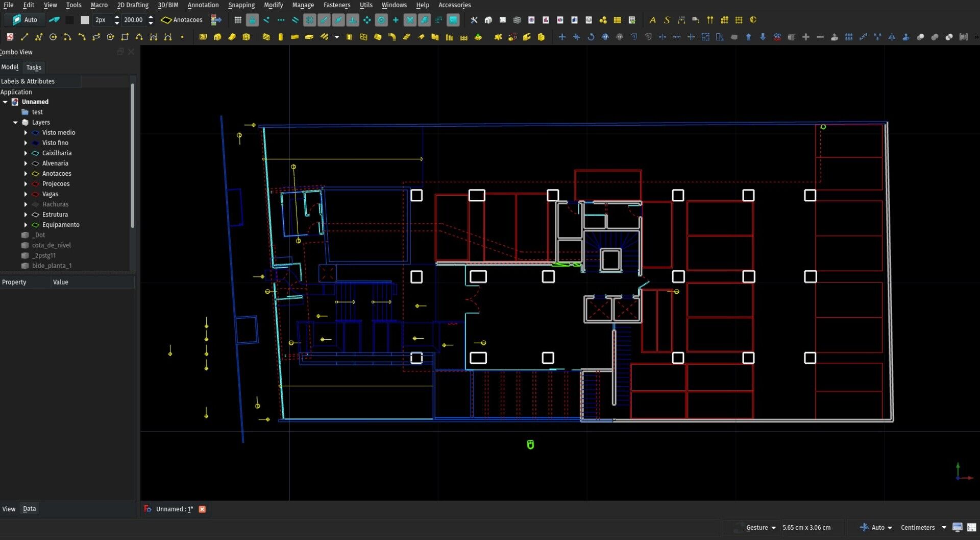Click the Upgrade up-arrow tool

[x=748, y=37]
